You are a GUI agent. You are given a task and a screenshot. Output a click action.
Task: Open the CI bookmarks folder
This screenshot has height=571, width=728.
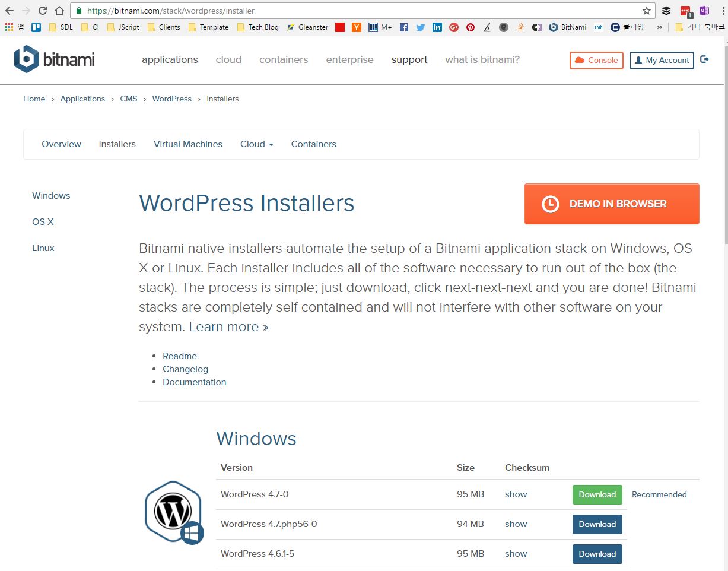coord(90,27)
